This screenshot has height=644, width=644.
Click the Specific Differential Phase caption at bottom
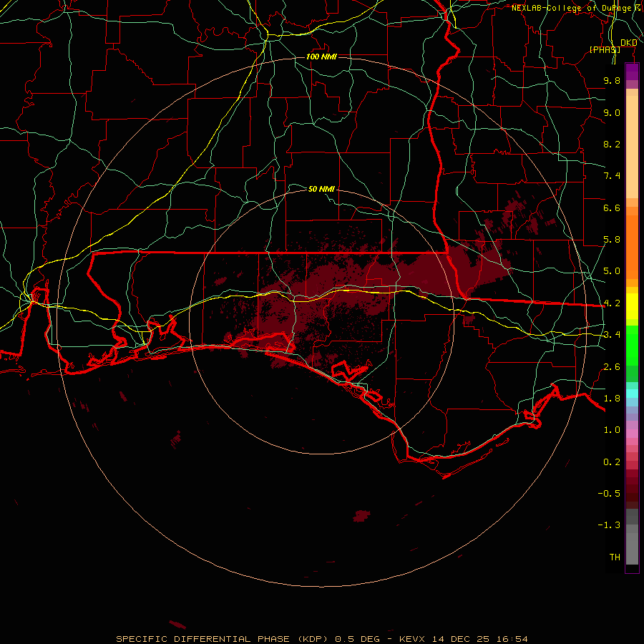point(321,639)
